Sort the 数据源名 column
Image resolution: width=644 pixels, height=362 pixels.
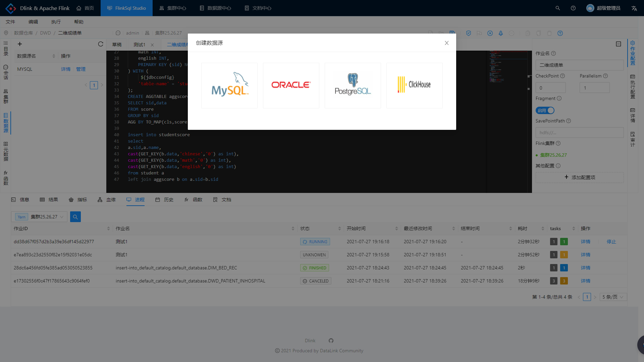point(54,56)
